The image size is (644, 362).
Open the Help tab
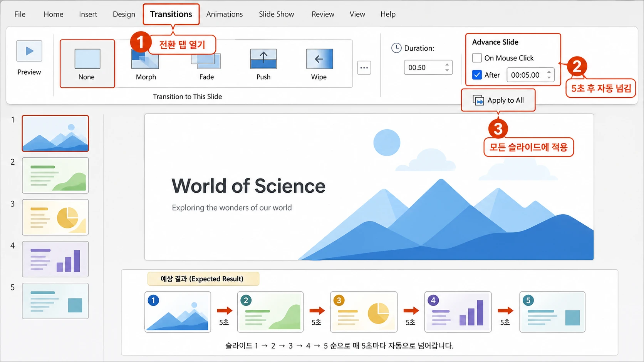coord(388,14)
